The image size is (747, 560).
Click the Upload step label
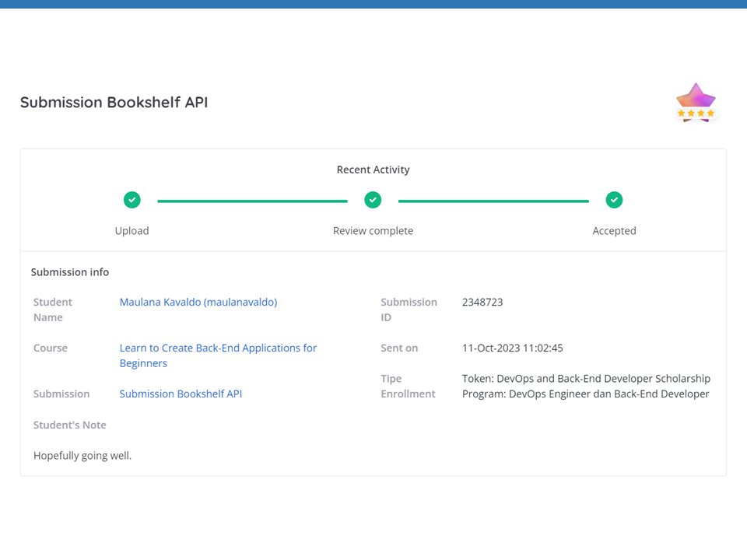click(x=132, y=231)
